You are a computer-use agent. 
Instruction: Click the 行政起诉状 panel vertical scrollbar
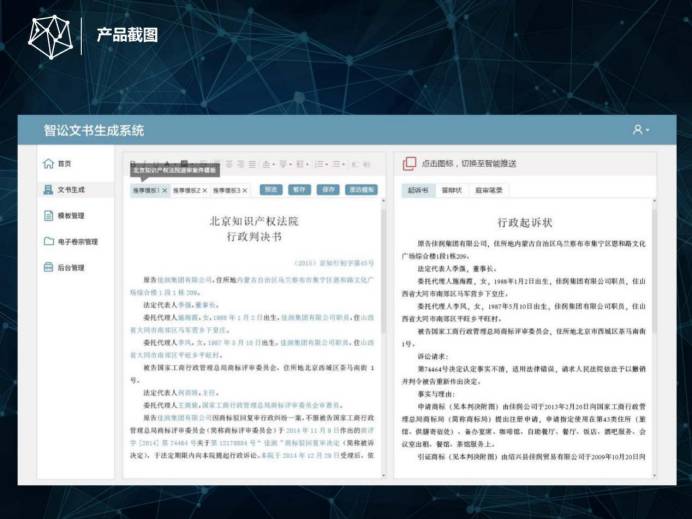click(654, 269)
